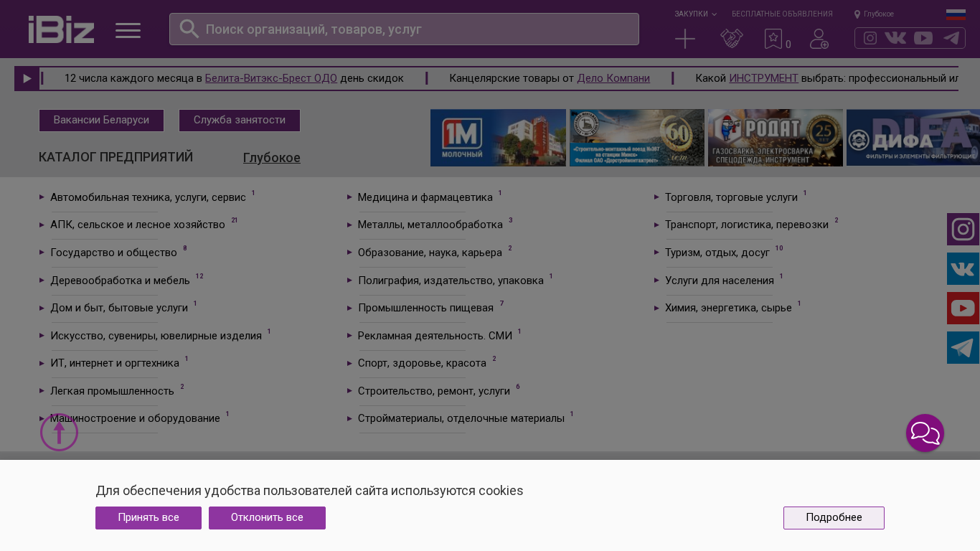Click the scroll-to-top arrow icon
This screenshot has width=980, height=551.
[x=59, y=432]
